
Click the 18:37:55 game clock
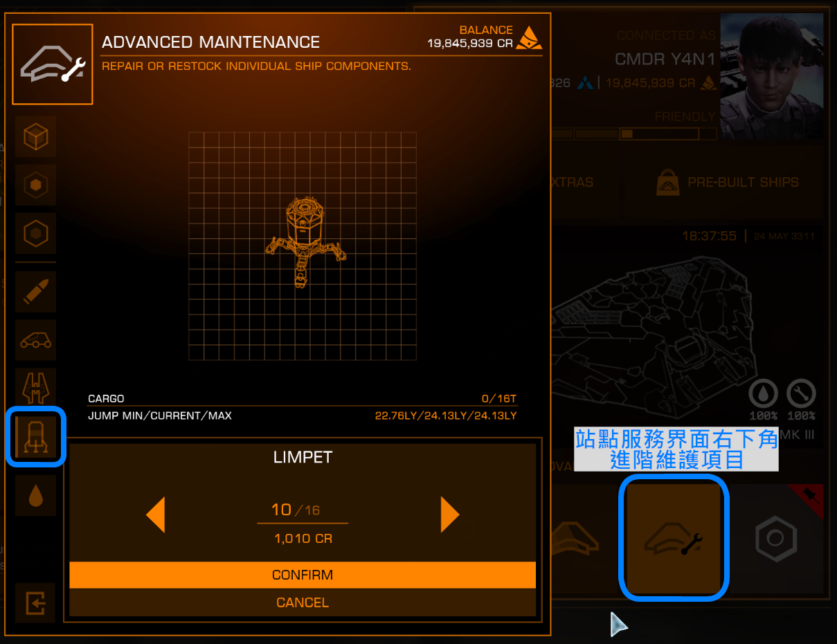coord(709,236)
